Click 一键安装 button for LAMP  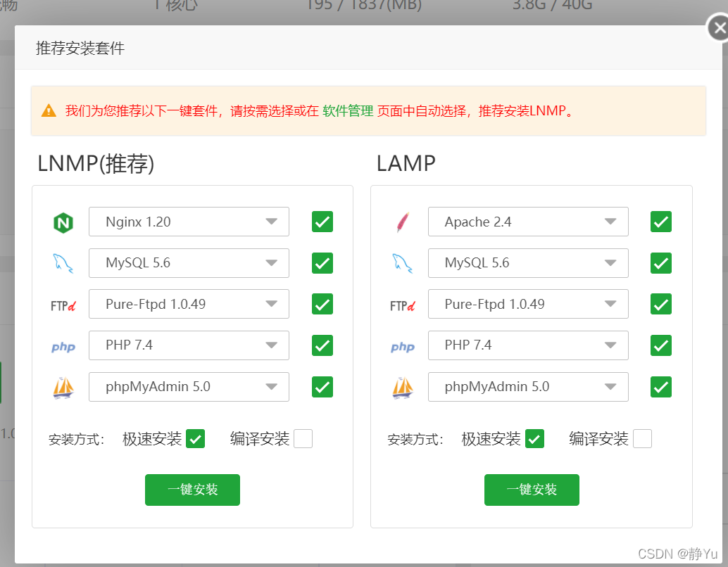pyautogui.click(x=532, y=490)
